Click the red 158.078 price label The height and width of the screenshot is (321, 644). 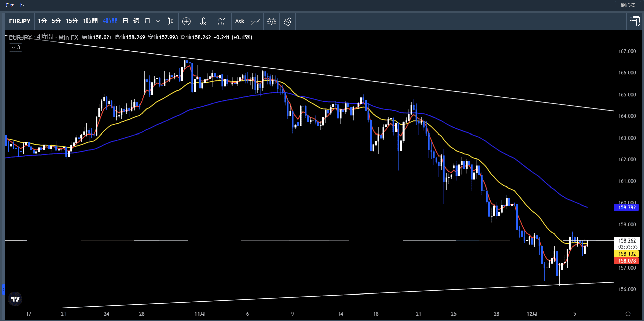pos(627,261)
